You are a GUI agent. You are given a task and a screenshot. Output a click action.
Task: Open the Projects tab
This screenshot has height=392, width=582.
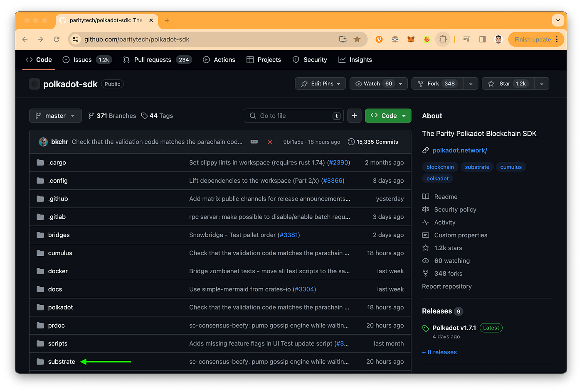click(x=264, y=60)
